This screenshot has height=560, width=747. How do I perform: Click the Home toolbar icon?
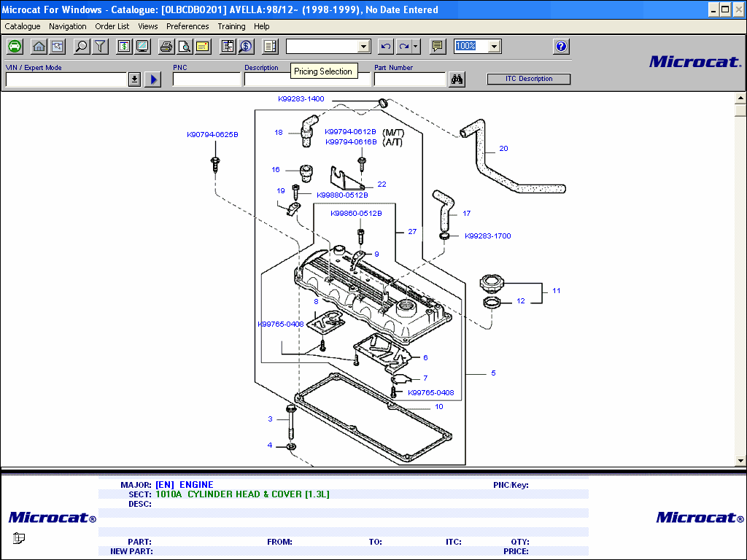click(x=38, y=46)
